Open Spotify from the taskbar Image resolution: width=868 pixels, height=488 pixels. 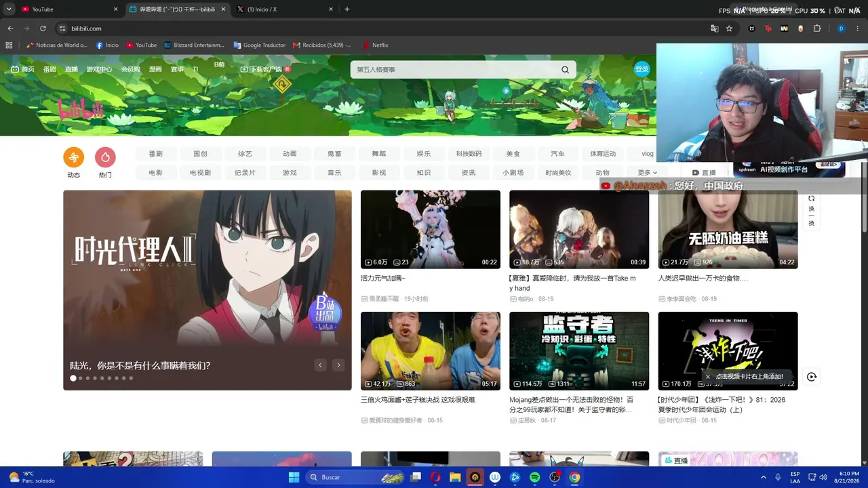(534, 477)
